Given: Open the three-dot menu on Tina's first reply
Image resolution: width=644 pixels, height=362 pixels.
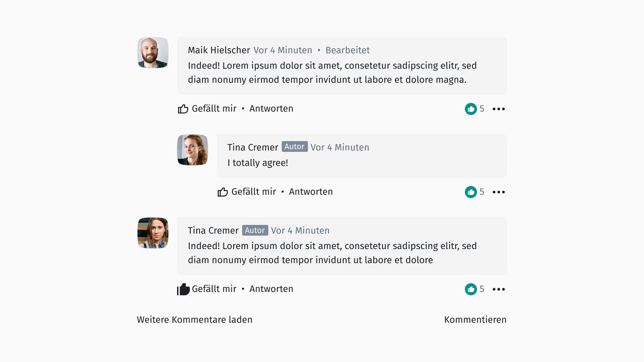Looking at the screenshot, I should click(x=499, y=192).
